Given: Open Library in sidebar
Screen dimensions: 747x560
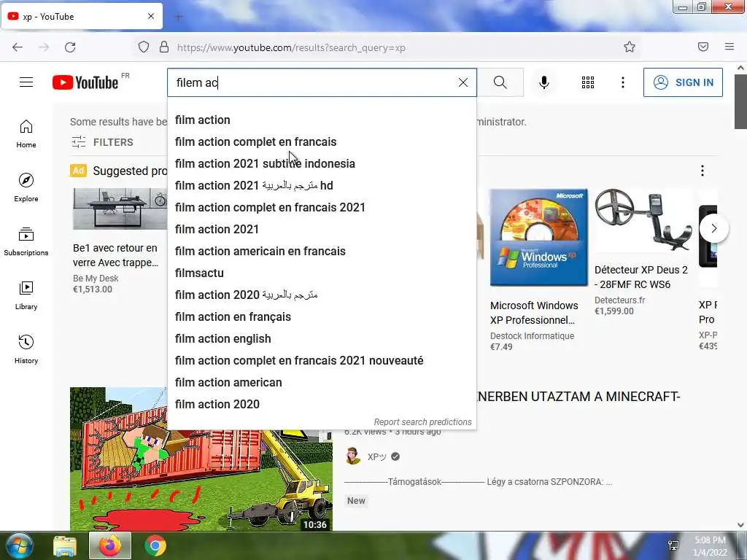Looking at the screenshot, I should [26, 296].
